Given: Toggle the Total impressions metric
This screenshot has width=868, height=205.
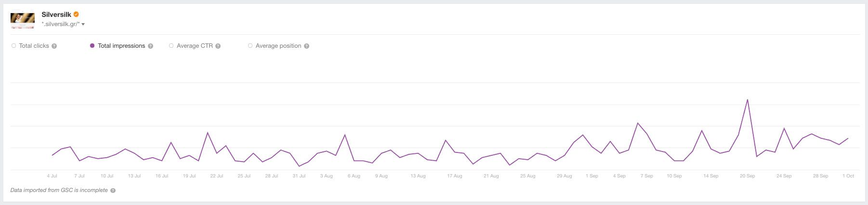Looking at the screenshot, I should point(92,46).
